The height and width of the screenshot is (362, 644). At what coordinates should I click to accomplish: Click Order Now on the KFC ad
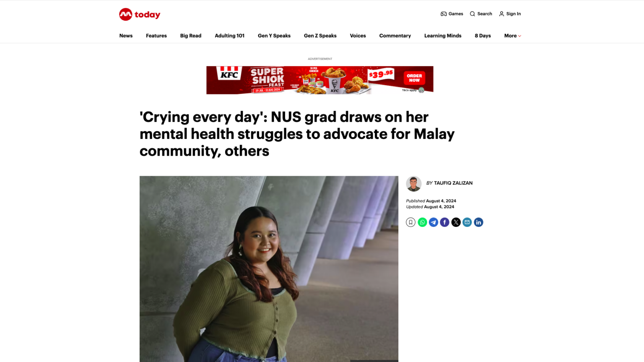click(415, 78)
